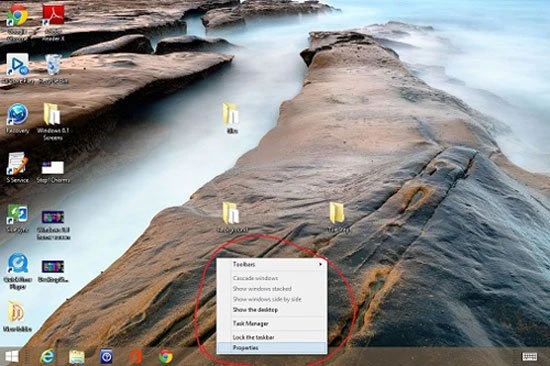Image resolution: width=550 pixels, height=366 pixels.
Task: Click the touch keyboard tray icon
Action: pyautogui.click(x=529, y=357)
